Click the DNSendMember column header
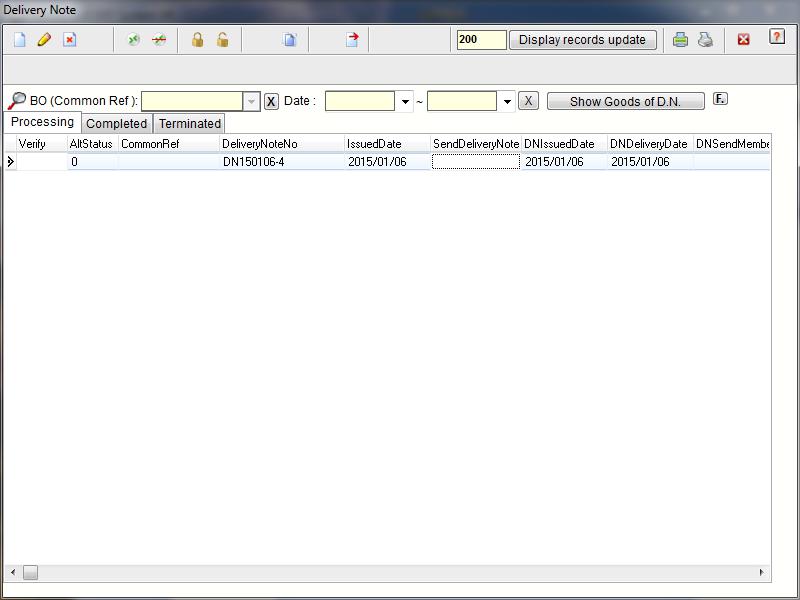Viewport: 800px width, 600px height. [732, 144]
